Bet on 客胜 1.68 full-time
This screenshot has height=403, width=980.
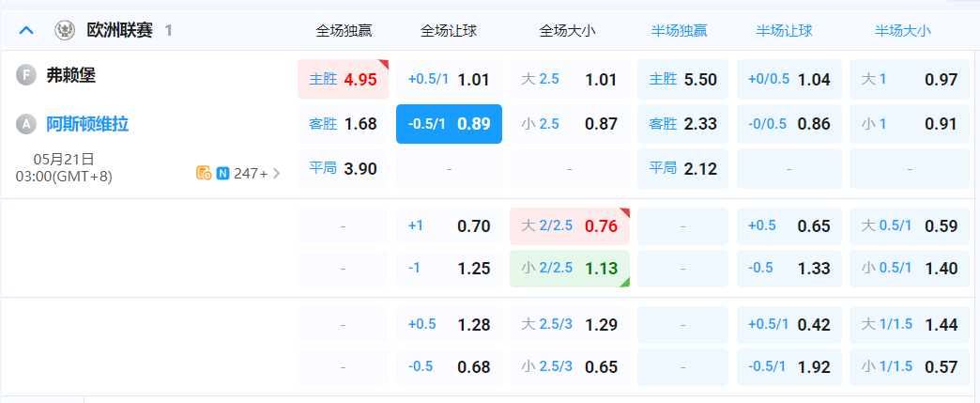tap(344, 124)
